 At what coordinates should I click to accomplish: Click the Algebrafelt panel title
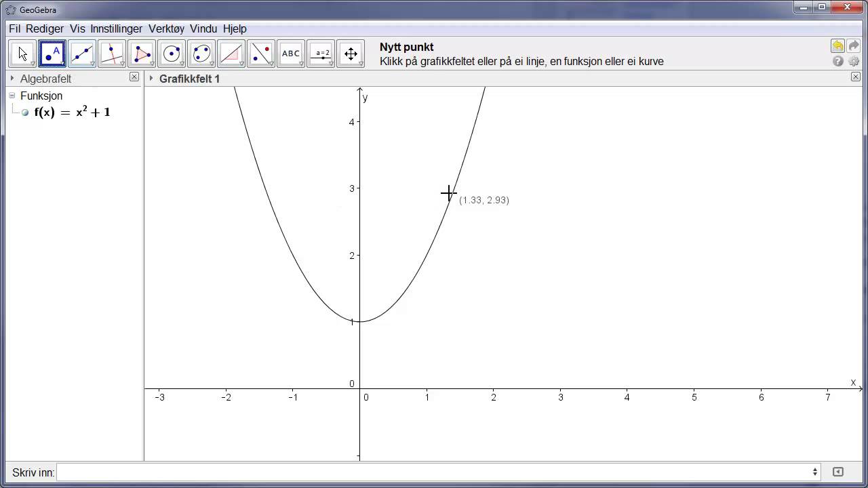click(45, 79)
